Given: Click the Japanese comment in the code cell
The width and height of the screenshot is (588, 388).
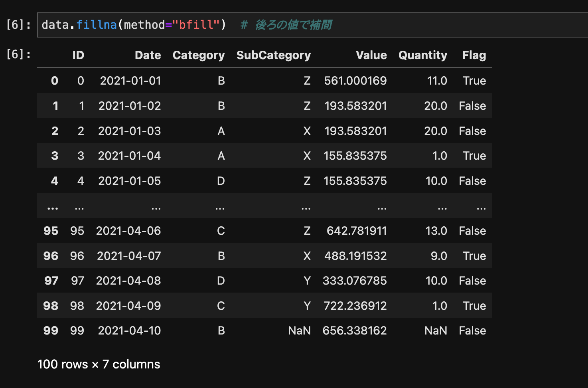Looking at the screenshot, I should coord(286,25).
